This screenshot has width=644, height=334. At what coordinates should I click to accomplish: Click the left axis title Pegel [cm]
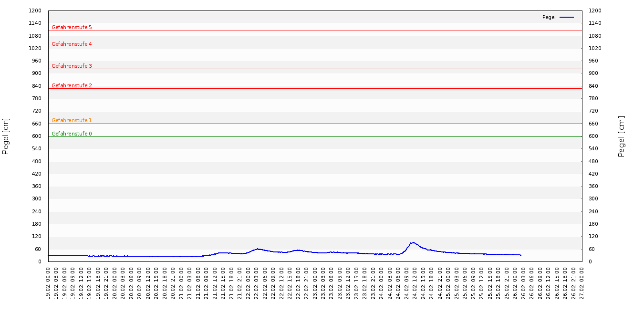point(6,136)
